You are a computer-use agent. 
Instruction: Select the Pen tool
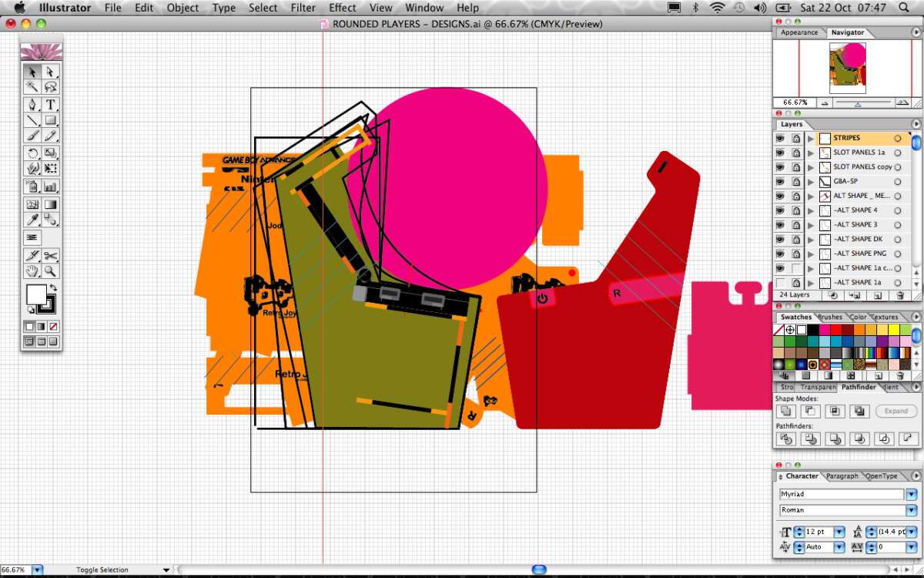tap(32, 104)
